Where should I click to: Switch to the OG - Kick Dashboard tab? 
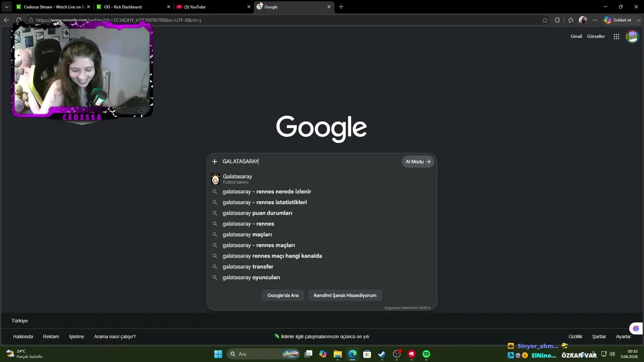point(133,7)
